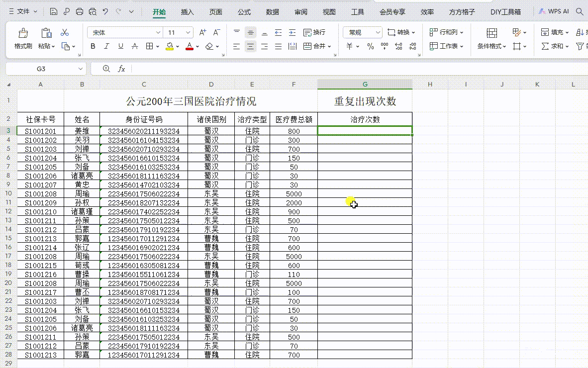Click the eraser clear icon

[209, 46]
